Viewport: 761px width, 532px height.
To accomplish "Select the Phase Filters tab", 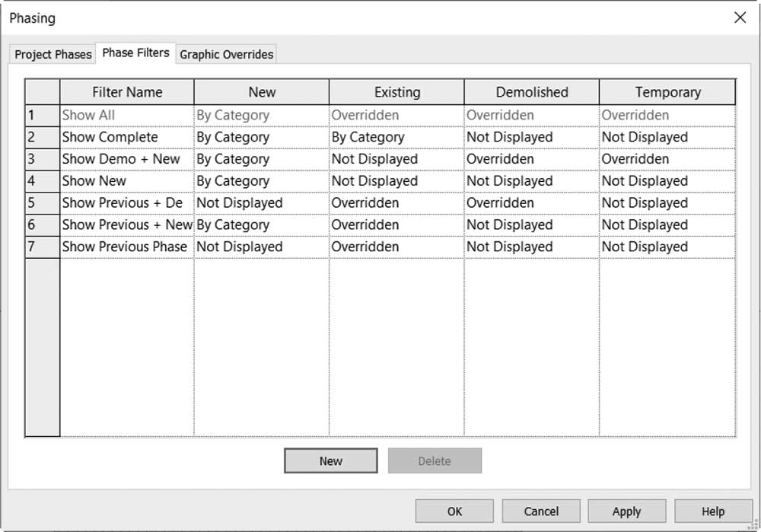I will tap(136, 53).
